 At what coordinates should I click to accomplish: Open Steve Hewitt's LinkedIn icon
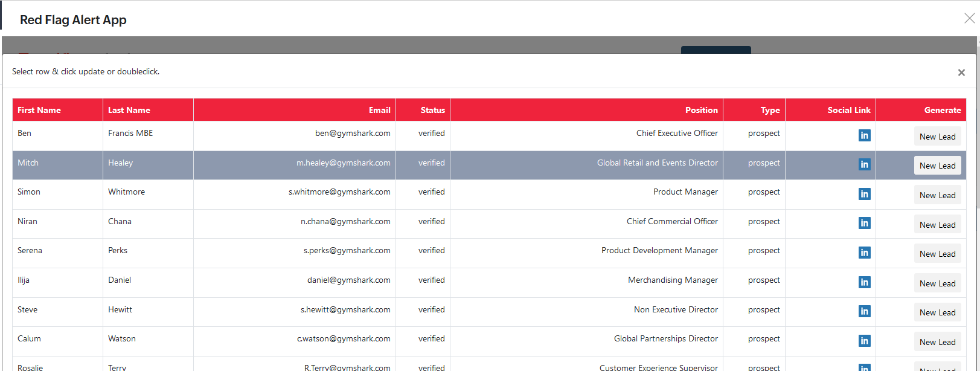(864, 311)
